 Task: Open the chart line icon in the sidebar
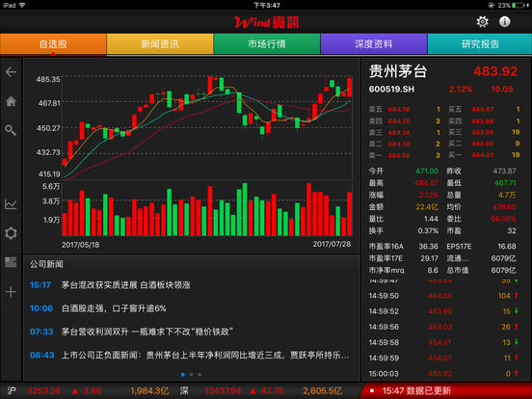[x=11, y=204]
